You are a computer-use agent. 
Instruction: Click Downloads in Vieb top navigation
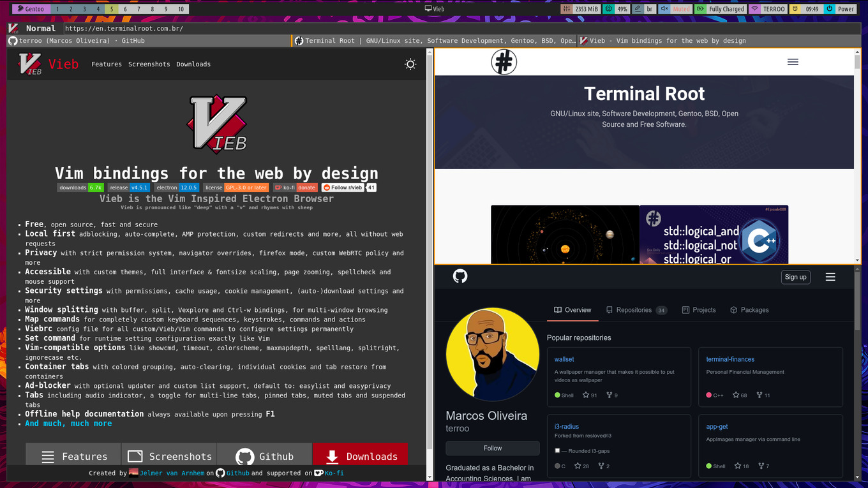(193, 64)
